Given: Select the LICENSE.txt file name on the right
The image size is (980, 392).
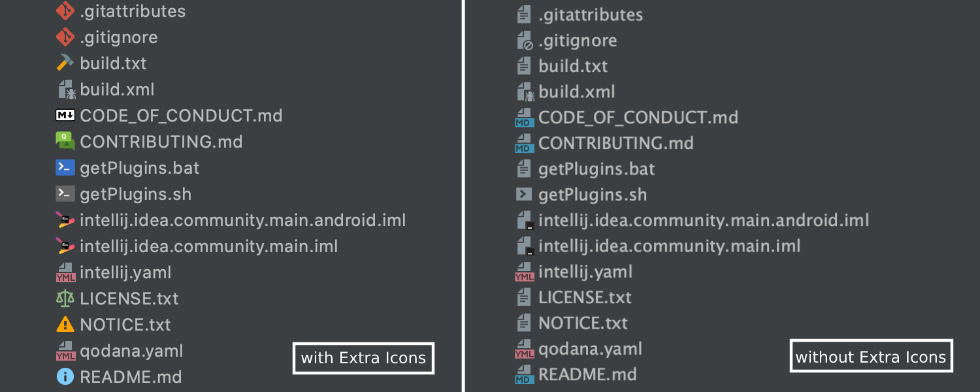Looking at the screenshot, I should click(584, 297).
